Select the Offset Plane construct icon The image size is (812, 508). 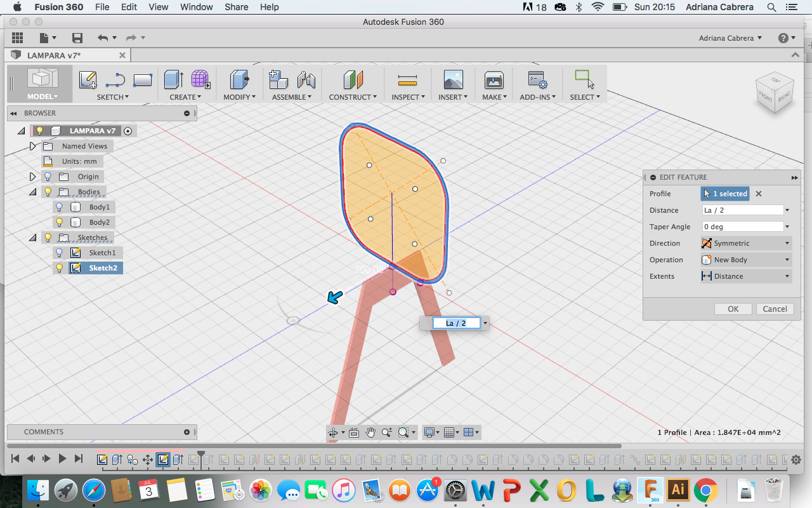pyautogui.click(x=353, y=80)
